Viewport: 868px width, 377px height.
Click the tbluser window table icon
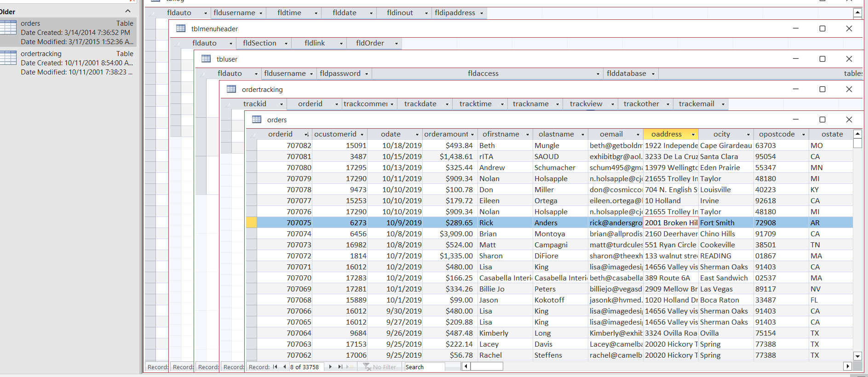(206, 59)
